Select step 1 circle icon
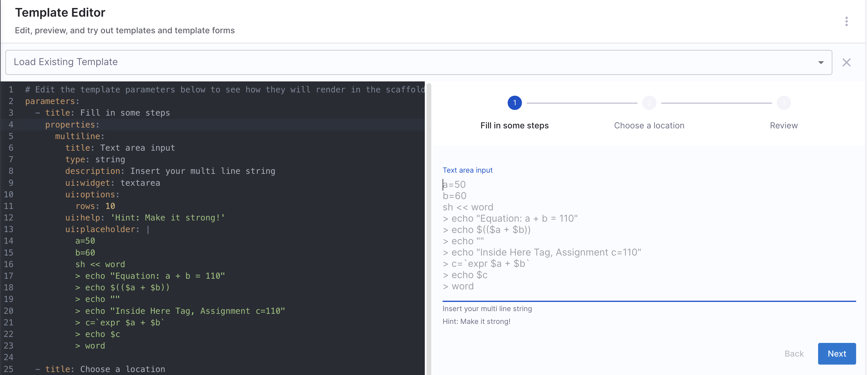 (x=514, y=103)
